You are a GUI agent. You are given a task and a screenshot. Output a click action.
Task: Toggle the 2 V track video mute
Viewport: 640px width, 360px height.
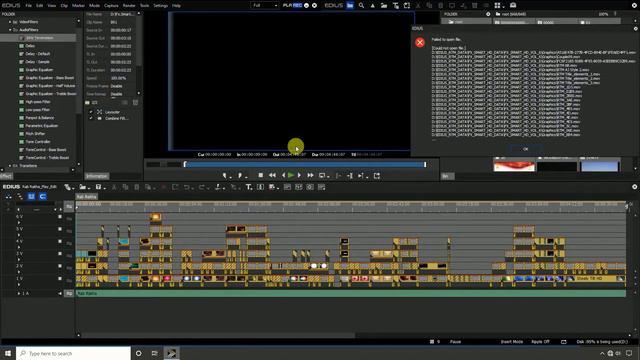60,266
